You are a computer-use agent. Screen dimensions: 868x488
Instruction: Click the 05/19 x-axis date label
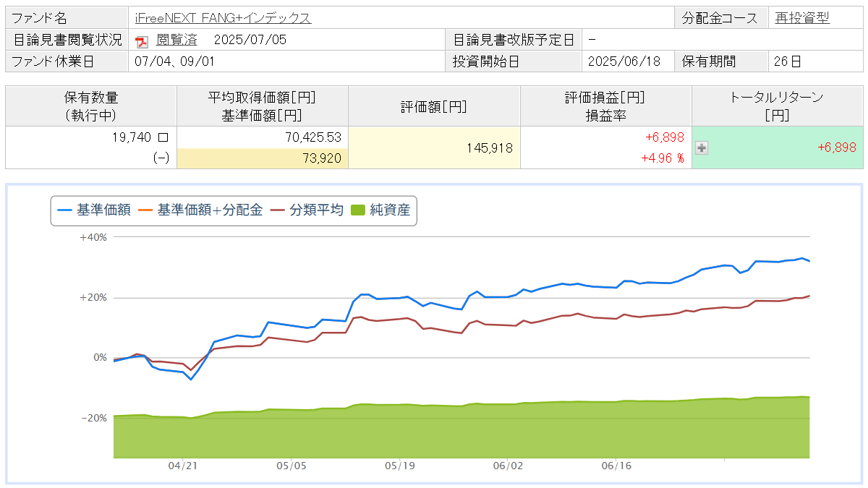(400, 466)
